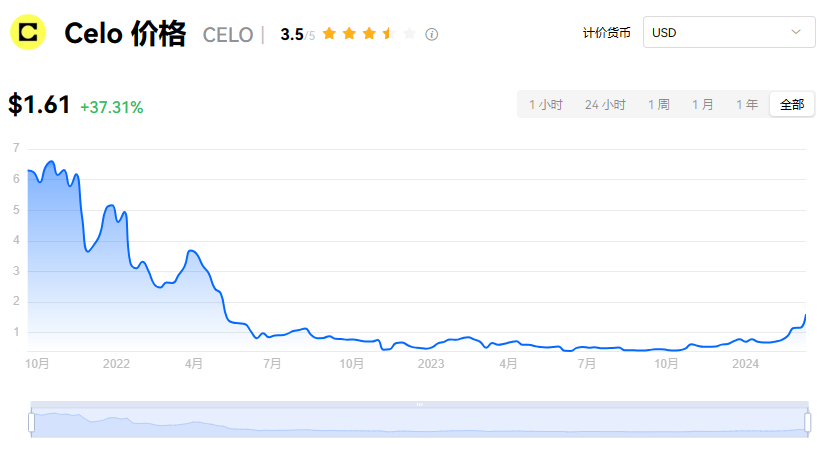Select the 1 小时 time range
Viewport: 817px width, 450px height.
[x=546, y=105]
